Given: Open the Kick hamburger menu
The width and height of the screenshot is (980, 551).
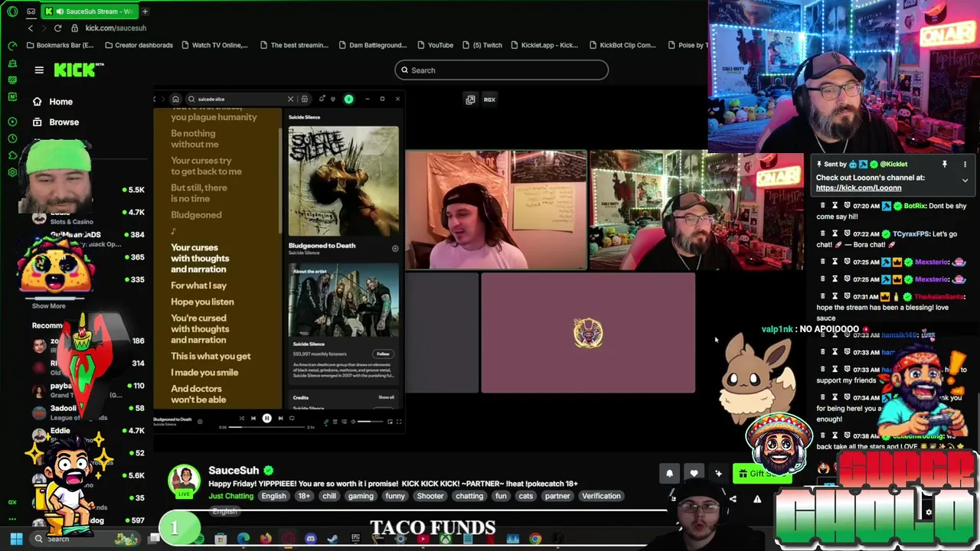Looking at the screenshot, I should tap(39, 70).
